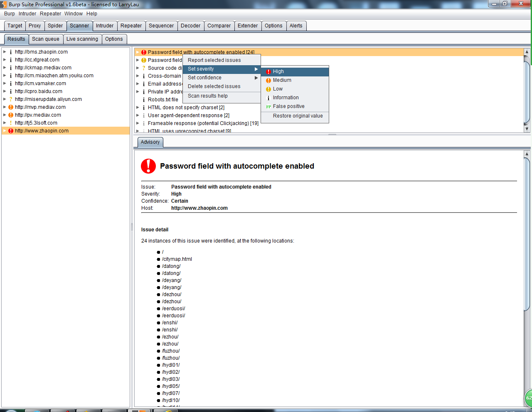Expand the bms.zhaopin.com tree node

(5, 52)
